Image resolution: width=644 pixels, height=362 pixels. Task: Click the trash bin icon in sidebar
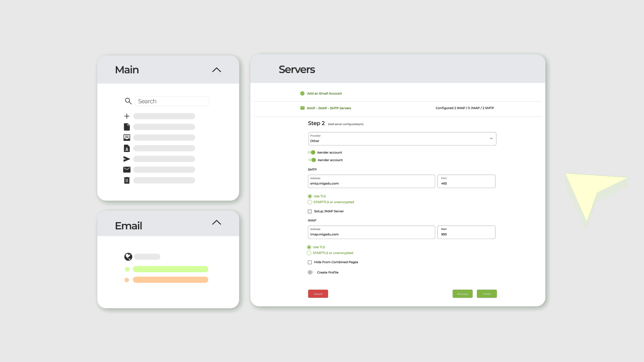pos(127,180)
